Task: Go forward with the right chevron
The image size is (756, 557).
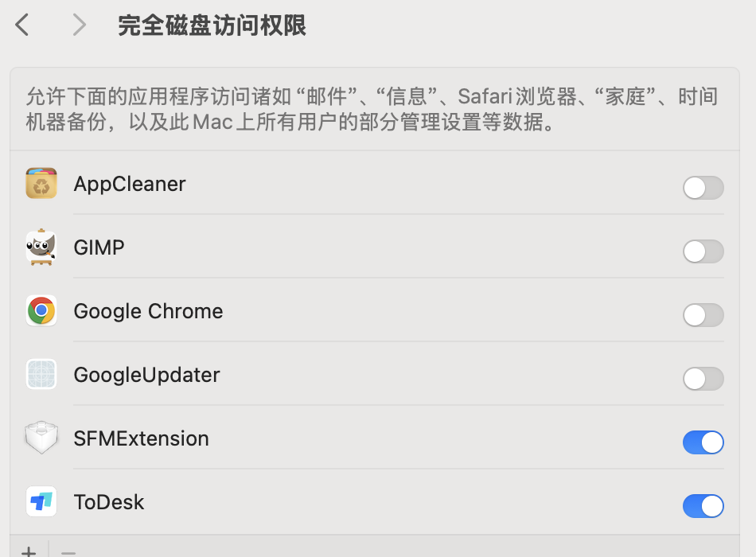Action: (x=79, y=25)
